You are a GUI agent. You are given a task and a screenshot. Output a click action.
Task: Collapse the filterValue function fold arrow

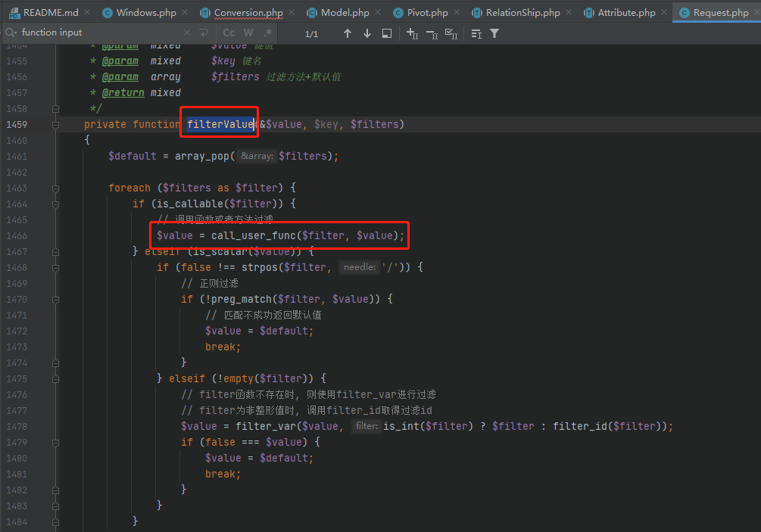[x=55, y=124]
